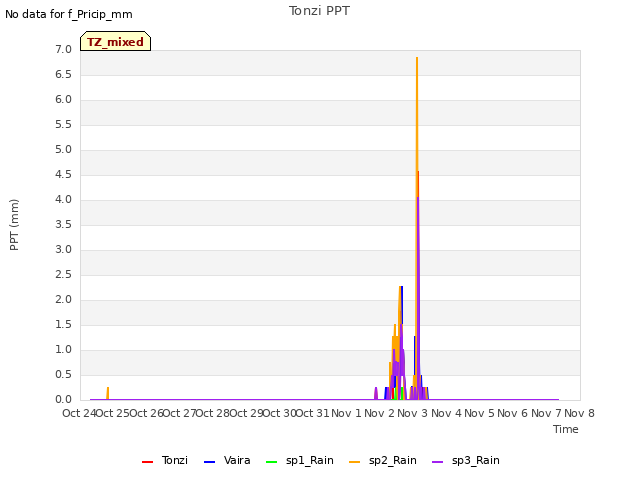
Task: Click the purple sp3_Rain legend color marker
Action: (x=438, y=462)
